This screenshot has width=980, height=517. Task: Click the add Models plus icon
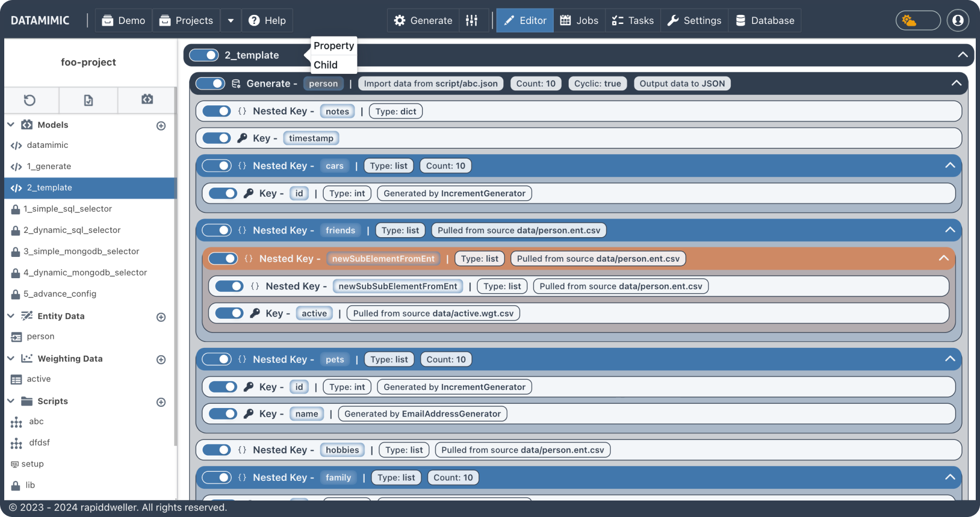[161, 126]
